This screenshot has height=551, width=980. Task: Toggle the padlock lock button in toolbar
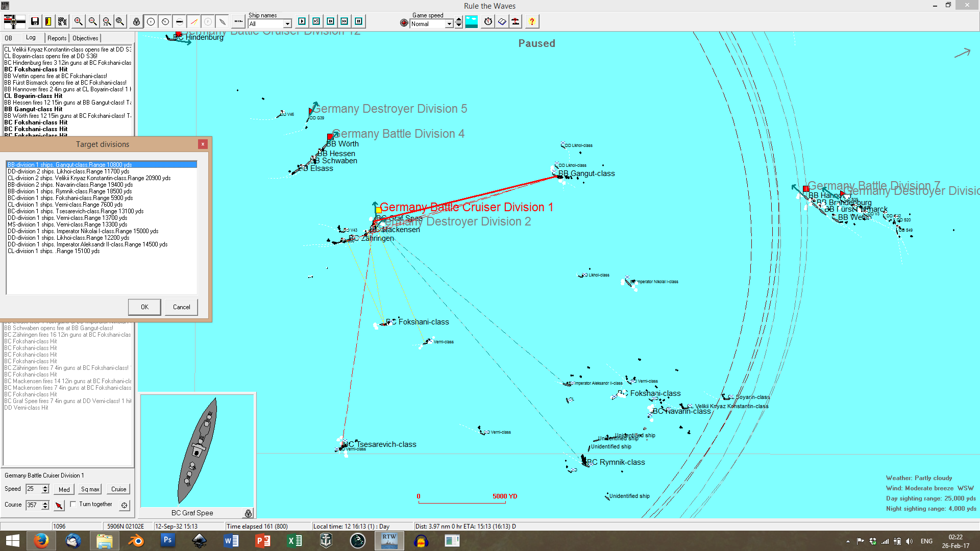click(136, 21)
